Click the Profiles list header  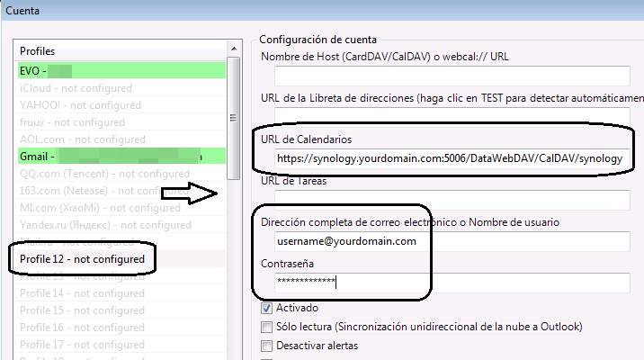[121, 51]
